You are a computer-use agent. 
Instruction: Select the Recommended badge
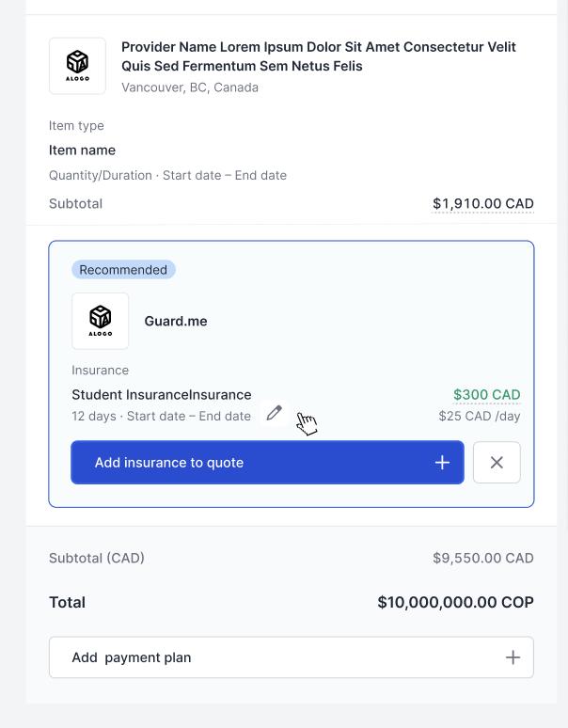(x=123, y=270)
